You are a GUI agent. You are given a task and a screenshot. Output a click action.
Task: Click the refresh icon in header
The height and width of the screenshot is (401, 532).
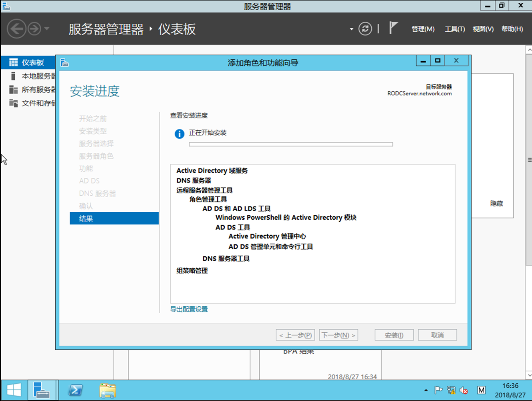point(365,29)
